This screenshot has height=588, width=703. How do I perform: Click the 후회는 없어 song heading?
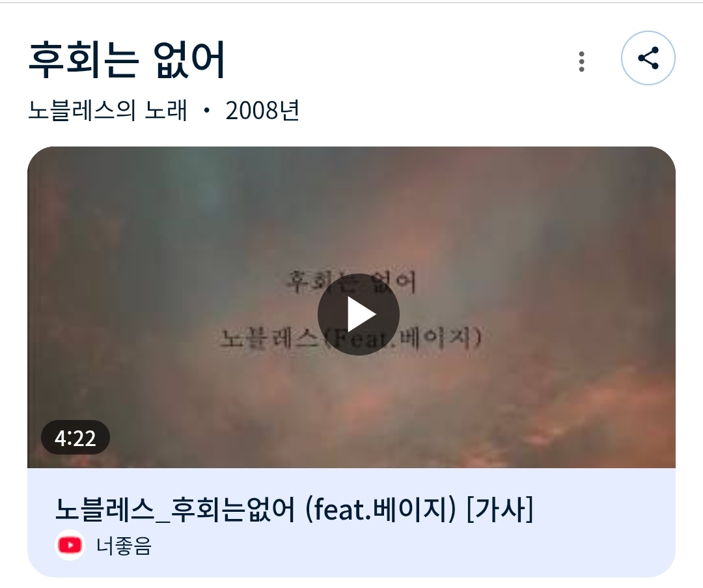point(126,60)
